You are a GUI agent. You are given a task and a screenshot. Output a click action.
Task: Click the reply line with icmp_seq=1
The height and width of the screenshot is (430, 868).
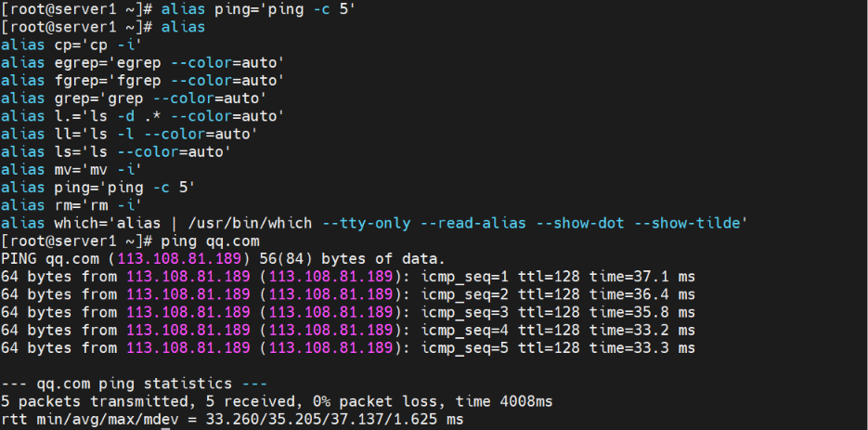pyautogui.click(x=348, y=277)
